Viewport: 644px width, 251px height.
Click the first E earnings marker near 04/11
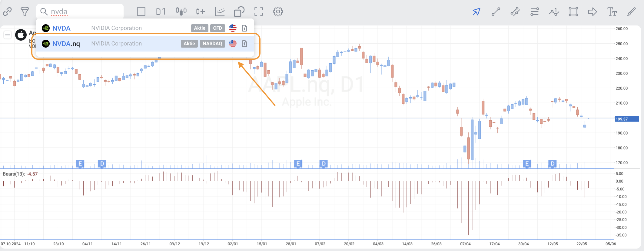point(80,164)
